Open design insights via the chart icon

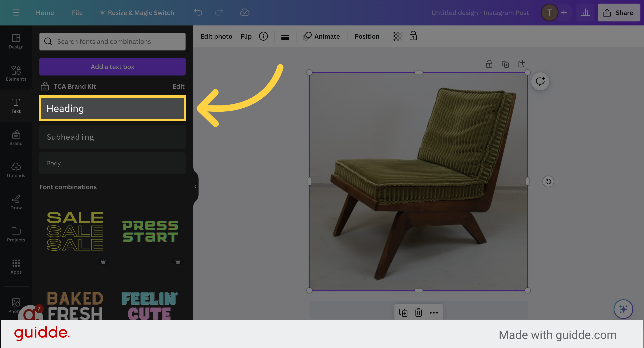click(x=585, y=13)
